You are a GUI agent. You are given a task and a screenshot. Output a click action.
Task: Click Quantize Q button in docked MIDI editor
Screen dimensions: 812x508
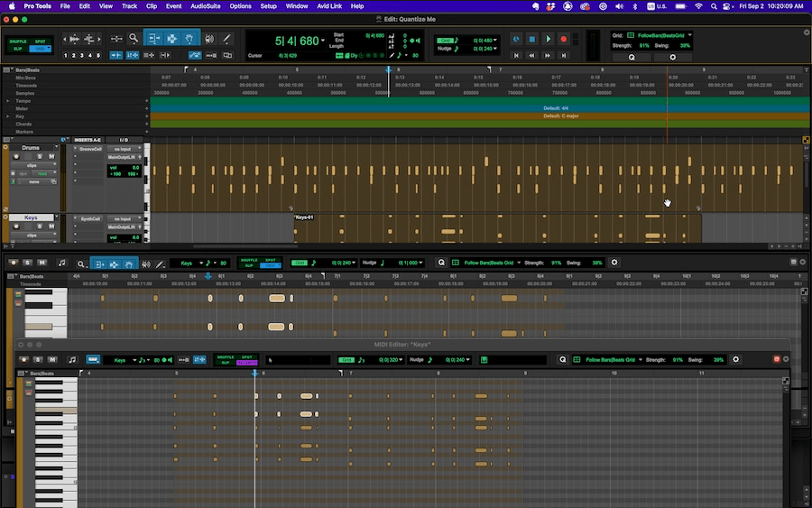click(441, 263)
